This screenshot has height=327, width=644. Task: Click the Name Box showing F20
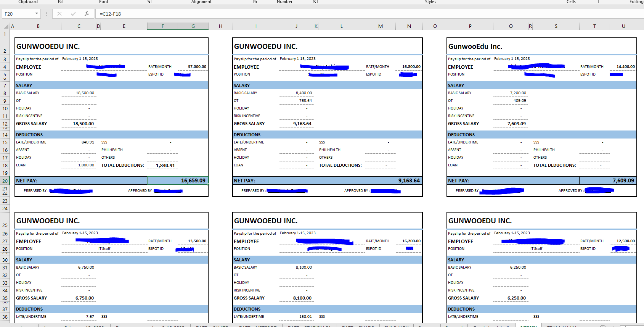pos(18,14)
